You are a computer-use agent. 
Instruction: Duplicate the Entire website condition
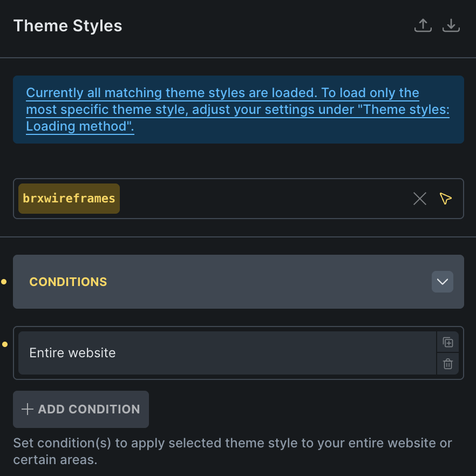[x=447, y=342]
